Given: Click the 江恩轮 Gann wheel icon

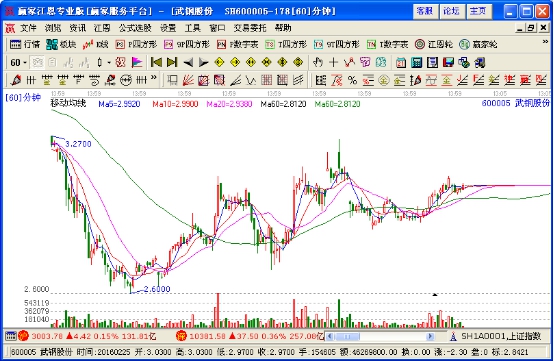Looking at the screenshot, I should pyautogui.click(x=434, y=45).
